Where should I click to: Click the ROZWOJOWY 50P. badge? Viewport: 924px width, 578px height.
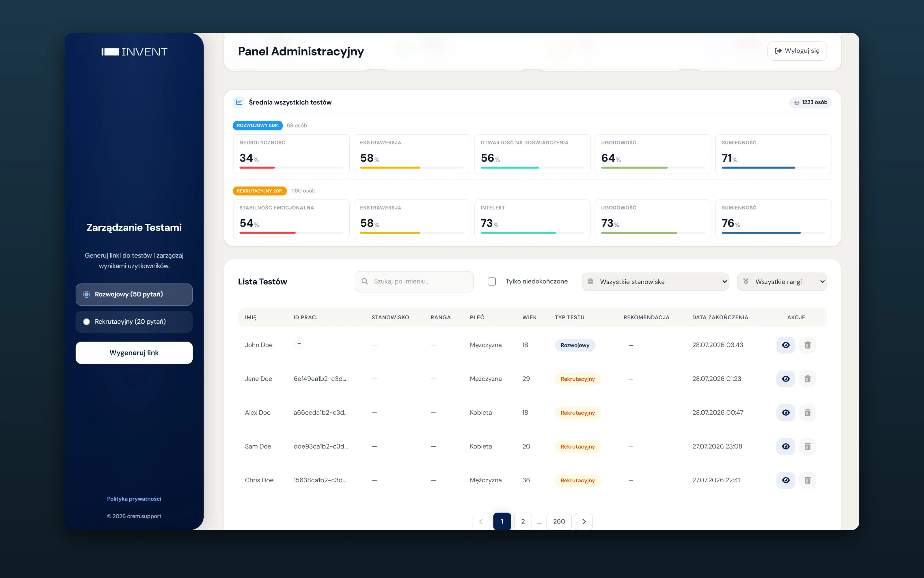click(x=258, y=125)
